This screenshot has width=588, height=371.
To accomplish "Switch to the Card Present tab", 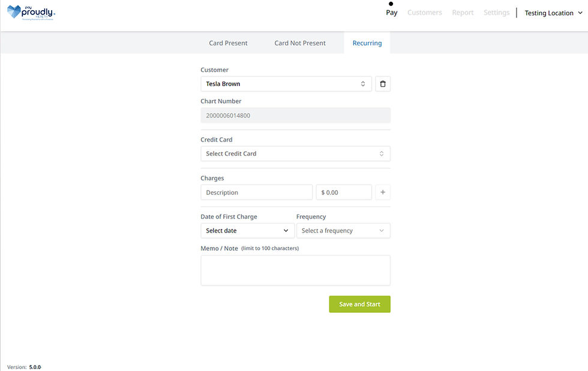I will tap(228, 43).
